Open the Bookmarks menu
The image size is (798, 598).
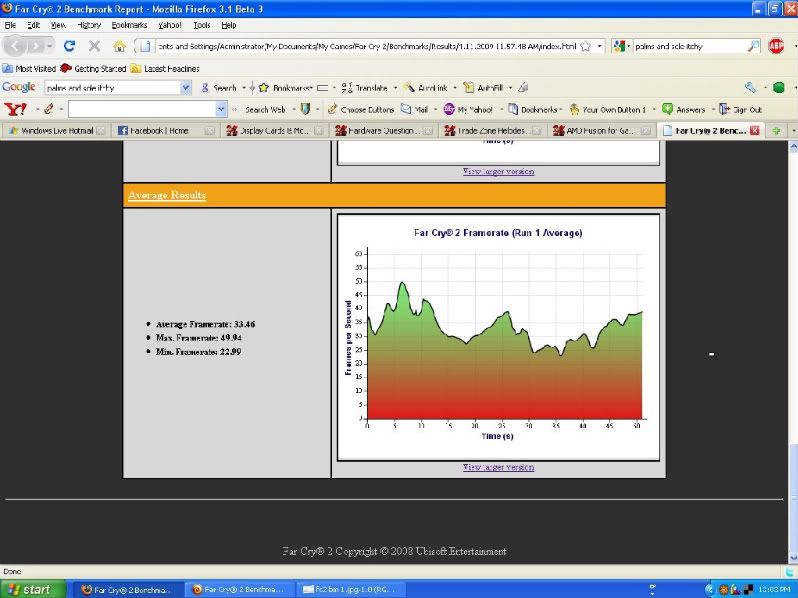coord(128,25)
